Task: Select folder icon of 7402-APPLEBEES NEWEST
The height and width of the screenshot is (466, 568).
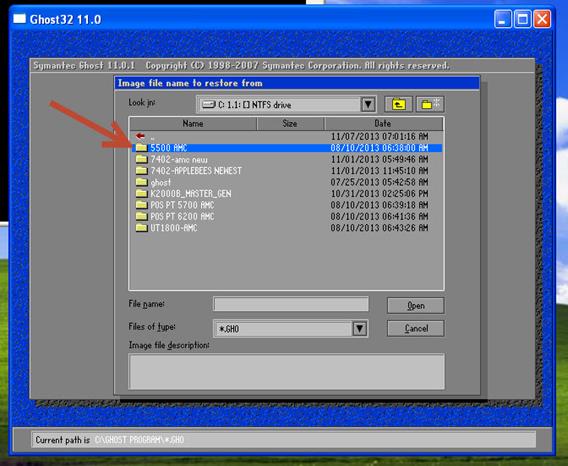Action: click(x=141, y=170)
